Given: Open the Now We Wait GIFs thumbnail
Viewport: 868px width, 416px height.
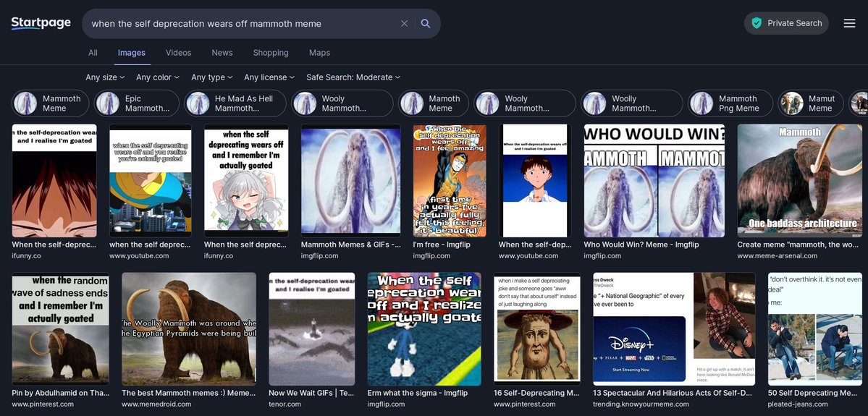Looking at the screenshot, I should 312,329.
